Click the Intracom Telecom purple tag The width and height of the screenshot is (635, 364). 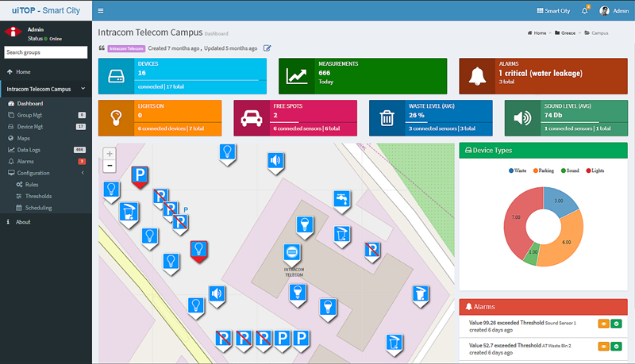126,48
